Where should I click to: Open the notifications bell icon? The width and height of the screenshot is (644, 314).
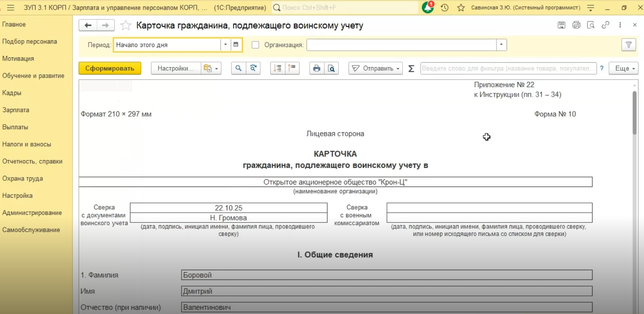coord(427,8)
